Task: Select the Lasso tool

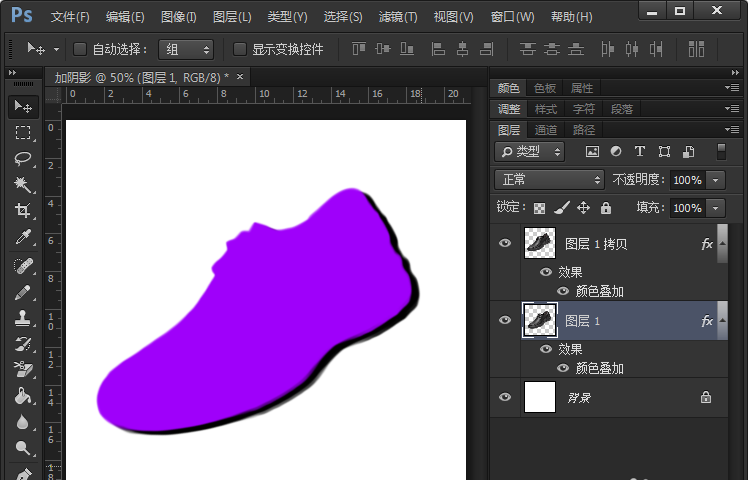Action: (22, 159)
